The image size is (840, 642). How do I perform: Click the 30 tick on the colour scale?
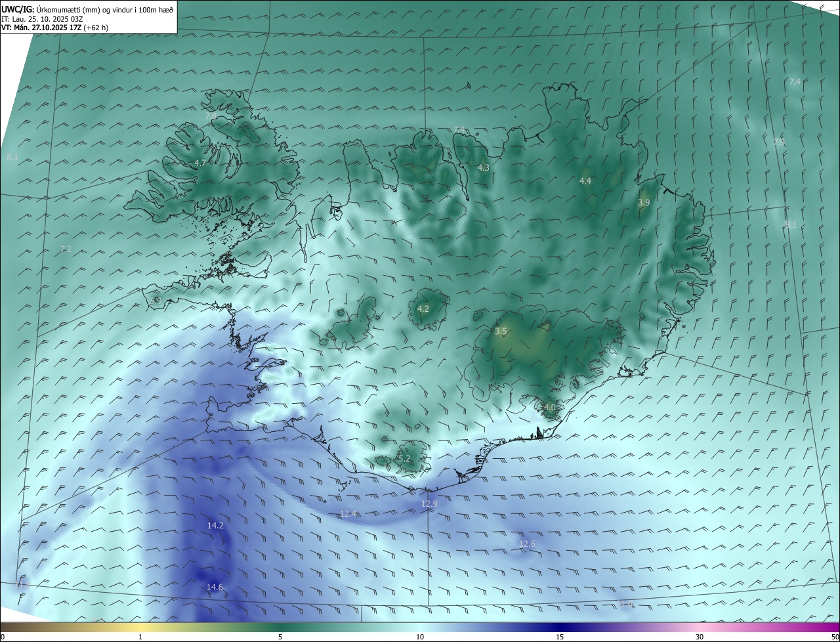[700, 637]
